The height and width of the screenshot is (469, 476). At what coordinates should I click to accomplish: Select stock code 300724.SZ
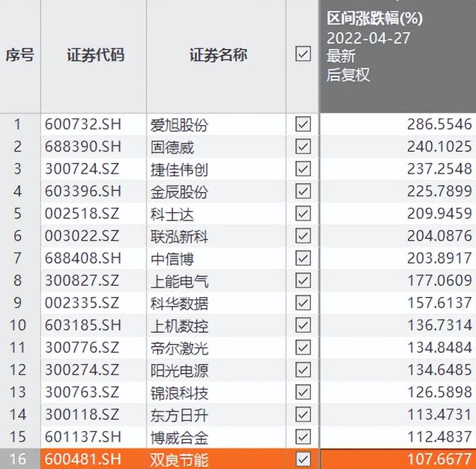[82, 169]
